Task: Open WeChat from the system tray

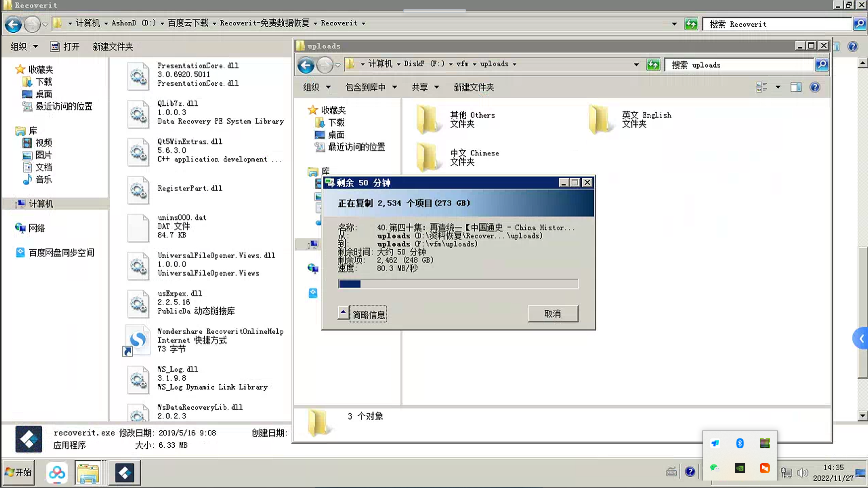Action: click(714, 467)
